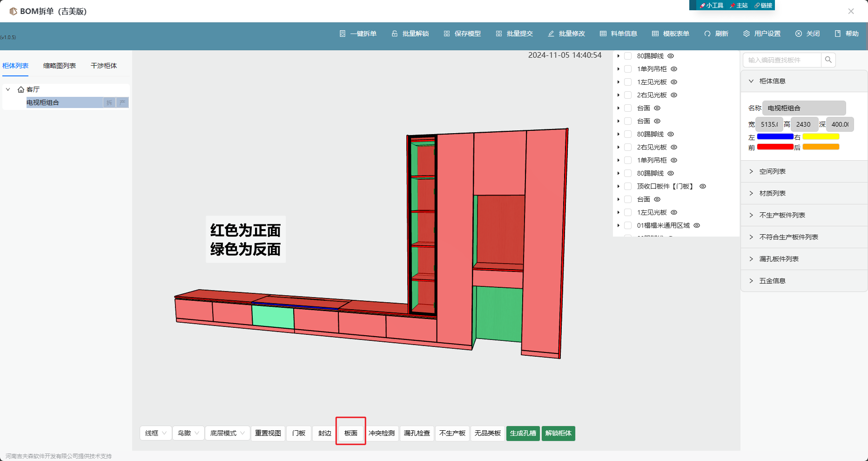
Task: Click the 一键拆单 toolbar icon
Action: pyautogui.click(x=343, y=34)
